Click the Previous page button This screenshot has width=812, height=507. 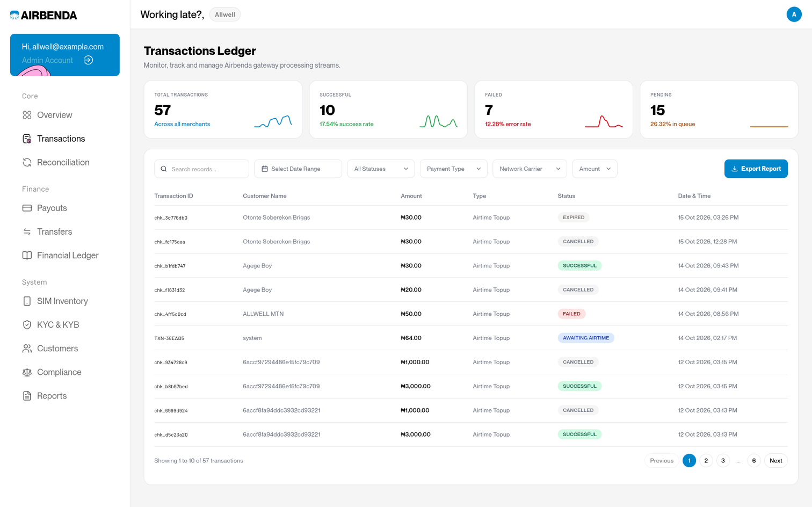[662, 461]
